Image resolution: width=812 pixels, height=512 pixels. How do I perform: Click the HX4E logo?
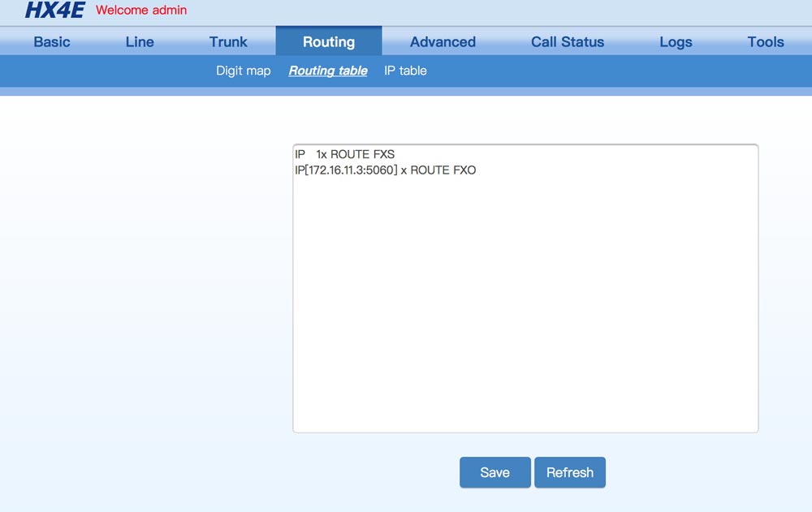coord(54,11)
